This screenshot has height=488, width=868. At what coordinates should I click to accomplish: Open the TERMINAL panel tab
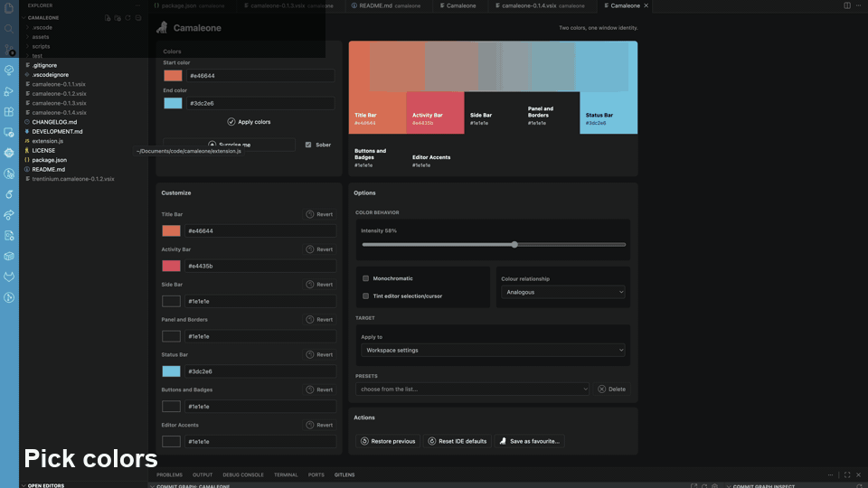click(x=286, y=474)
